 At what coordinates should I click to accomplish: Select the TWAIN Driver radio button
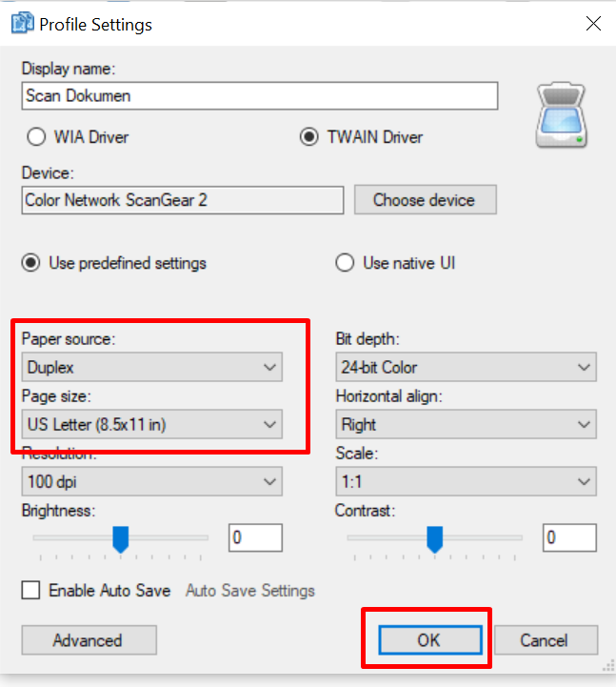point(308,137)
